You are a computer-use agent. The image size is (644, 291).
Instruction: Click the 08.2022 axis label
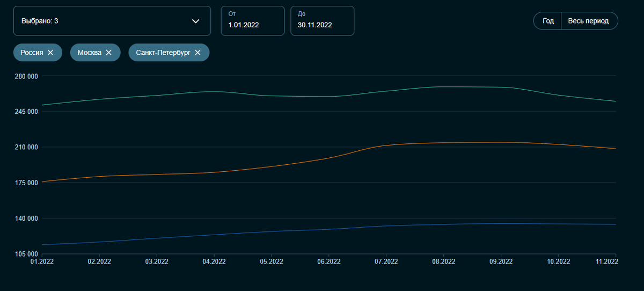pyautogui.click(x=444, y=261)
